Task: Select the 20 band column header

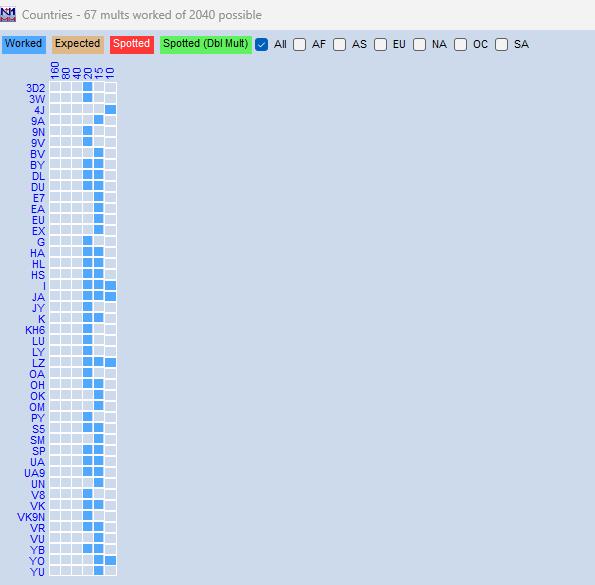Action: (88, 73)
